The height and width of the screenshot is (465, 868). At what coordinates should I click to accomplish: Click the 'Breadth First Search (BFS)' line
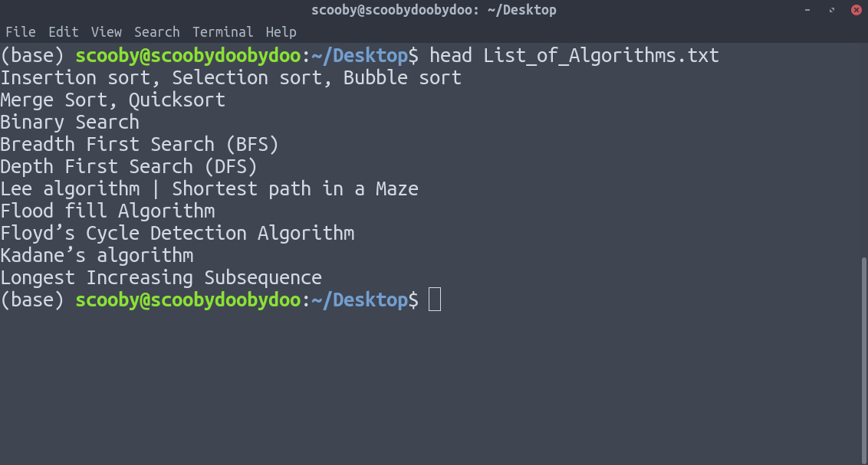pyautogui.click(x=140, y=145)
